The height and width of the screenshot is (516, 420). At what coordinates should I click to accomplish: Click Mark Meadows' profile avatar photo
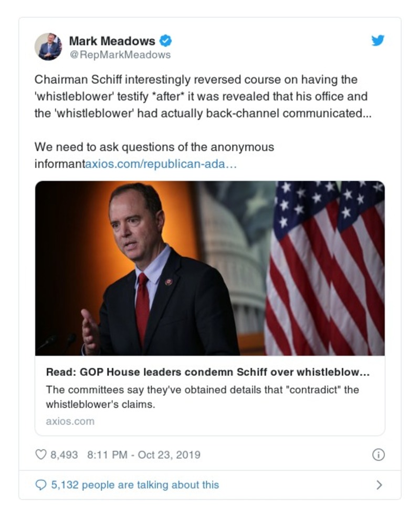(48, 47)
